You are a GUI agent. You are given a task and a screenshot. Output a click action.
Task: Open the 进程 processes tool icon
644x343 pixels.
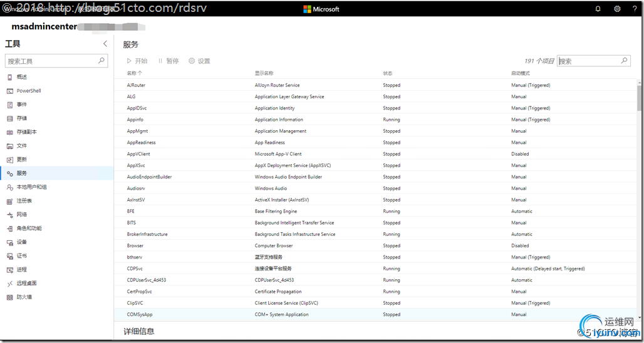pos(10,270)
